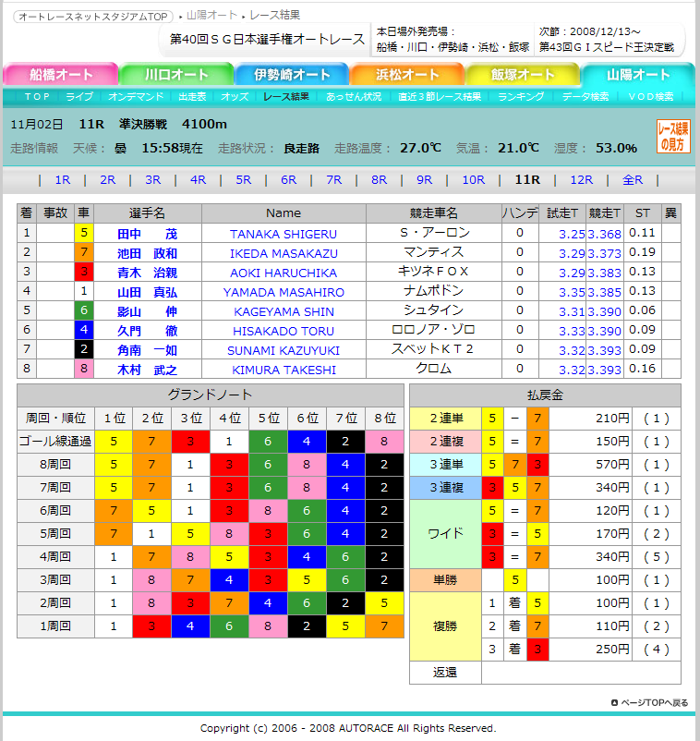Select race 8R link
This screenshot has height=741, width=700.
(x=379, y=180)
